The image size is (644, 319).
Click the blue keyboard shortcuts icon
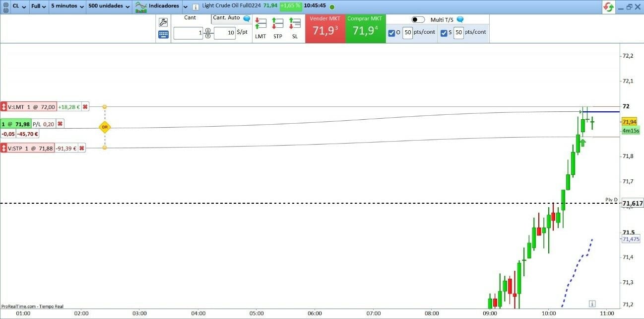(x=163, y=34)
